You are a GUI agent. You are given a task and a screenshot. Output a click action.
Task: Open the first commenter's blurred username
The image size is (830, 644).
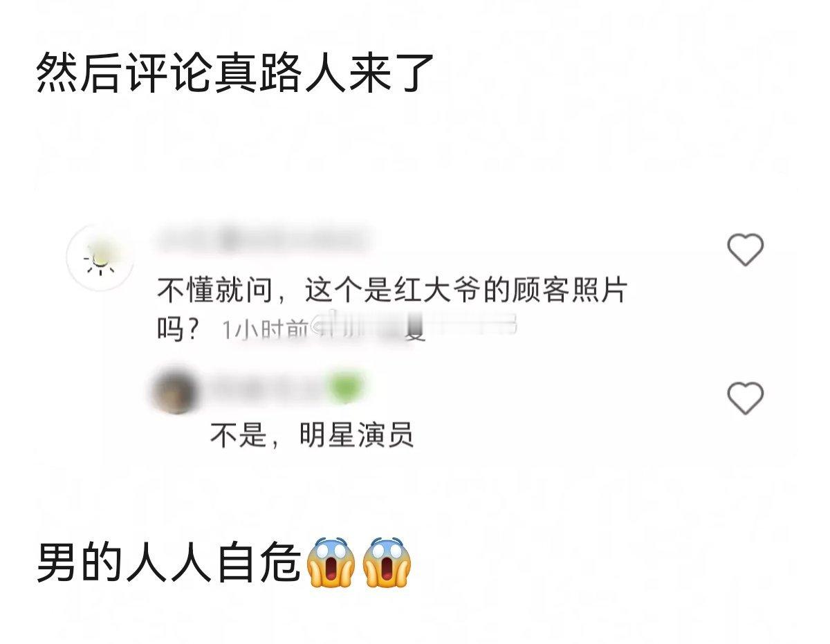click(x=261, y=239)
